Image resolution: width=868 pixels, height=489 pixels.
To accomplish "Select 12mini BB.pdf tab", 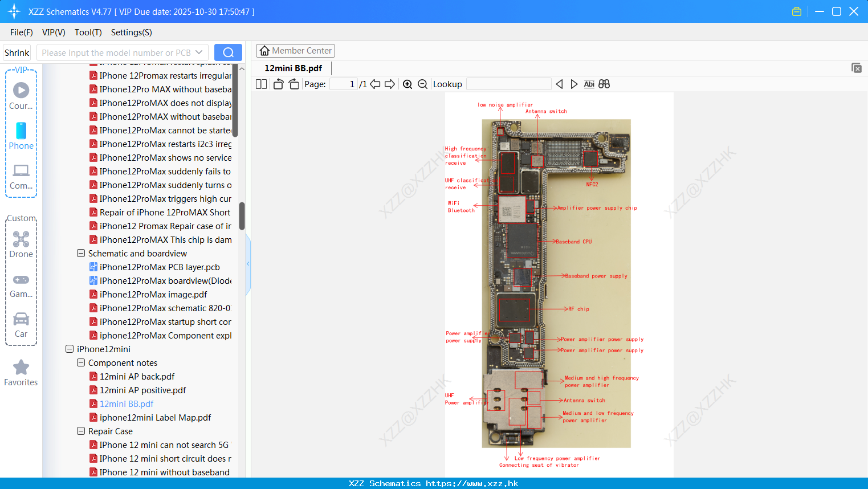I will [x=293, y=68].
